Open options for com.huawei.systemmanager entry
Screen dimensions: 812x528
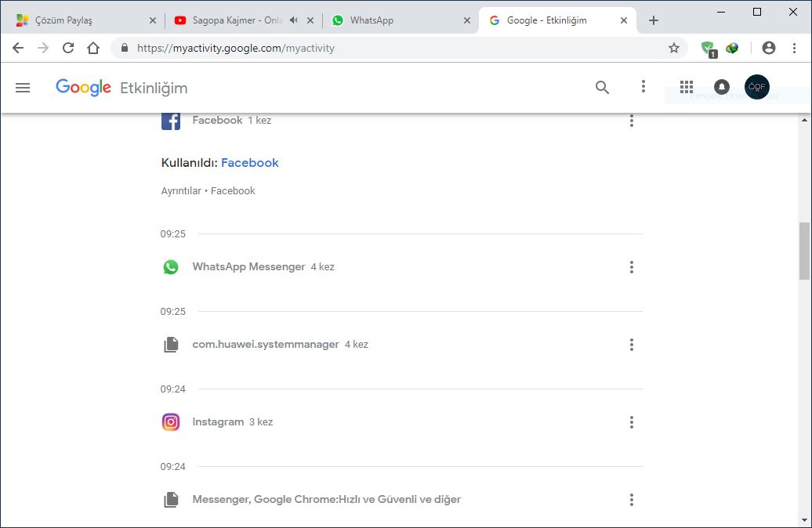631,345
